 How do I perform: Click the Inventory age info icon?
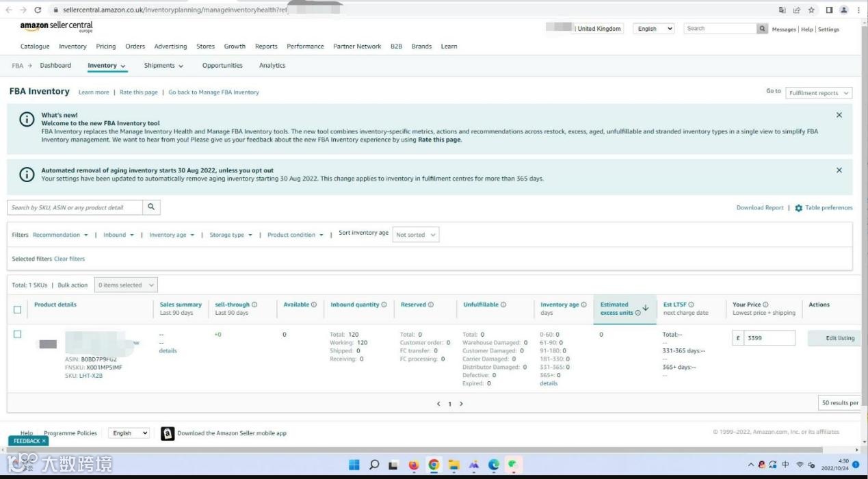(583, 305)
